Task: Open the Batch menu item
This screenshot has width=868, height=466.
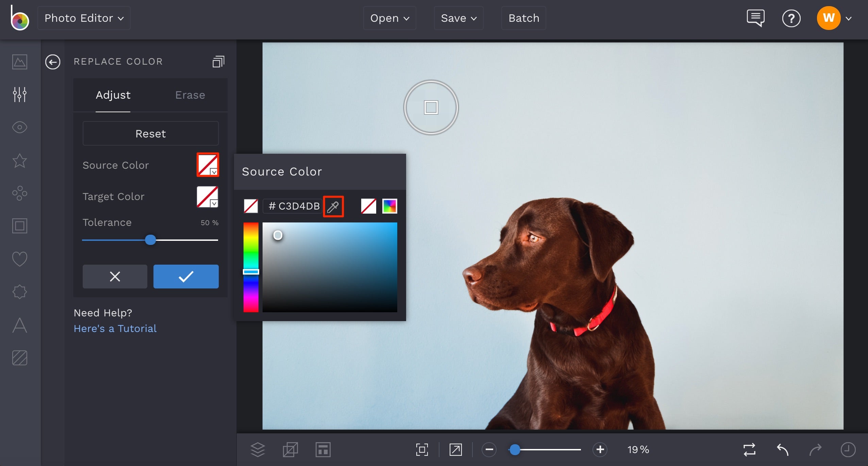Action: click(x=523, y=18)
